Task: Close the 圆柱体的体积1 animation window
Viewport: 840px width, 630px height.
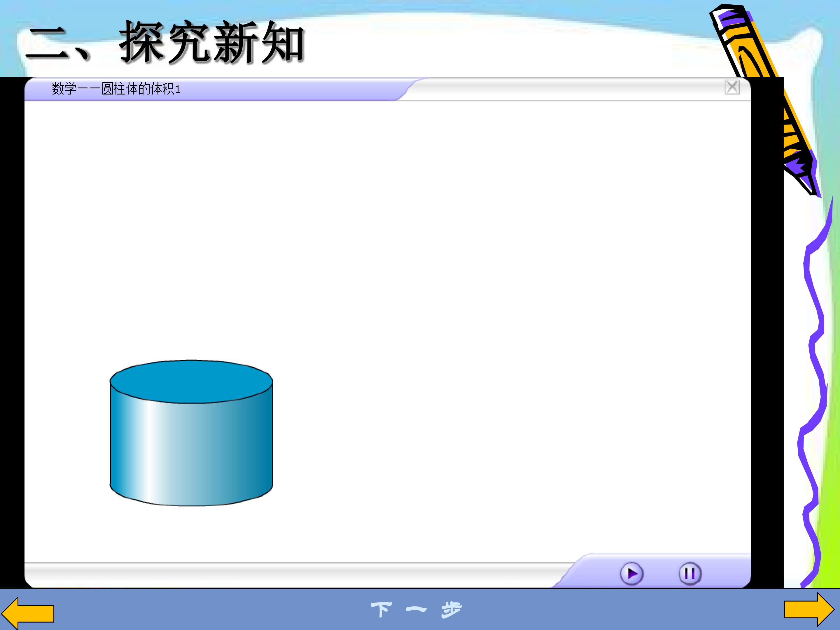Action: tap(732, 87)
